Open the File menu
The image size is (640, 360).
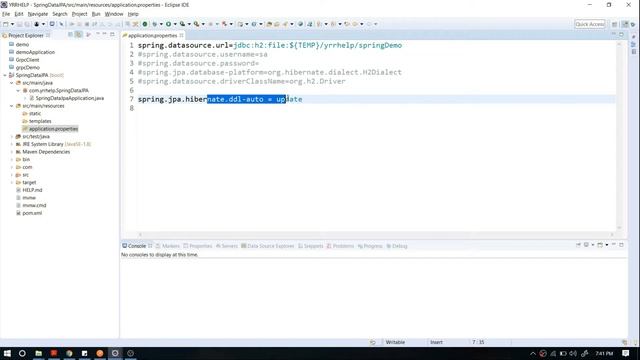[6, 14]
